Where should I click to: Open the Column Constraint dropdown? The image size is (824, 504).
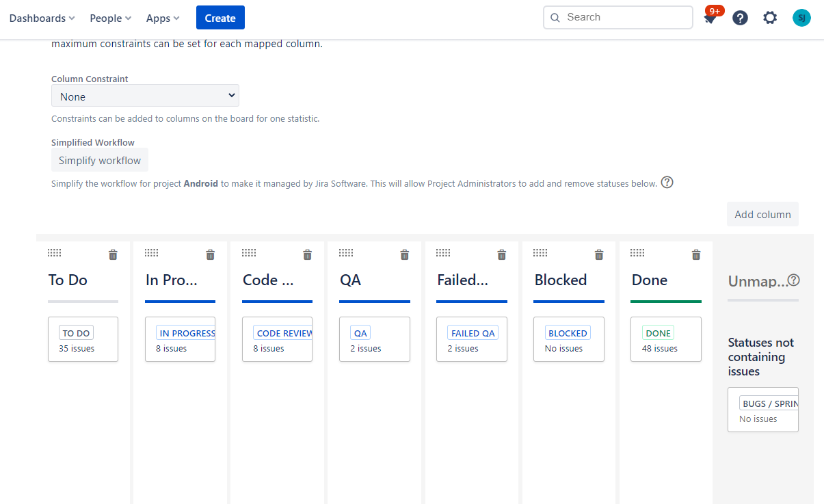145,96
